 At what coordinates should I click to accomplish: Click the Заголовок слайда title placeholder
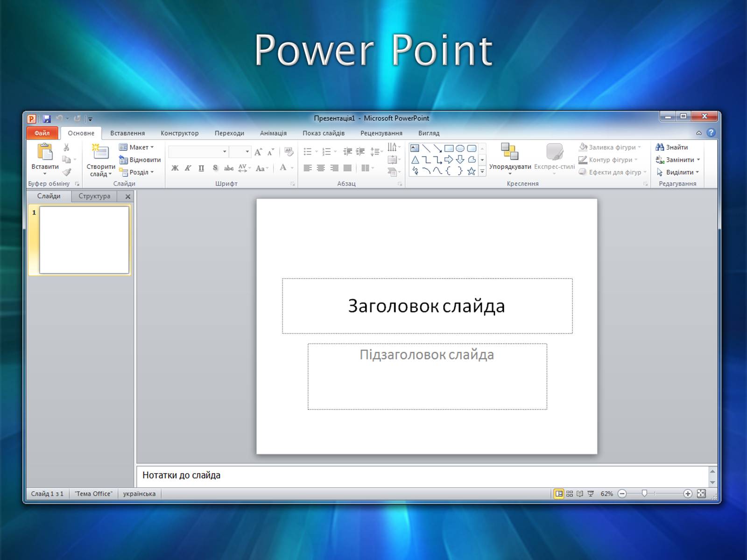coord(427,306)
